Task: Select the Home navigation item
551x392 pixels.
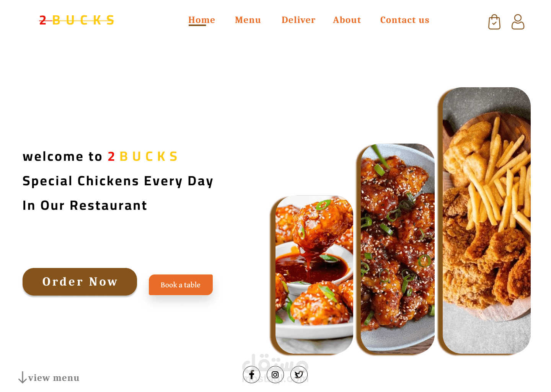Action: [202, 20]
